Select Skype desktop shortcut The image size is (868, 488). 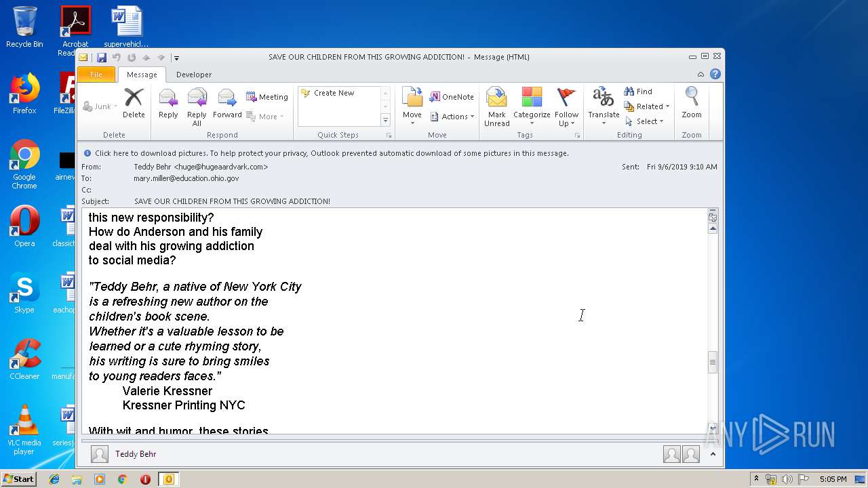pos(24,293)
